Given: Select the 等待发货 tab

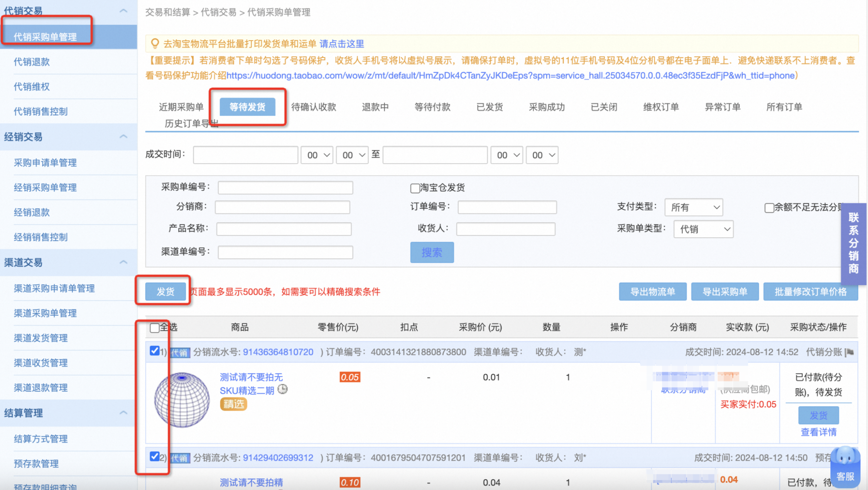Looking at the screenshot, I should (248, 107).
